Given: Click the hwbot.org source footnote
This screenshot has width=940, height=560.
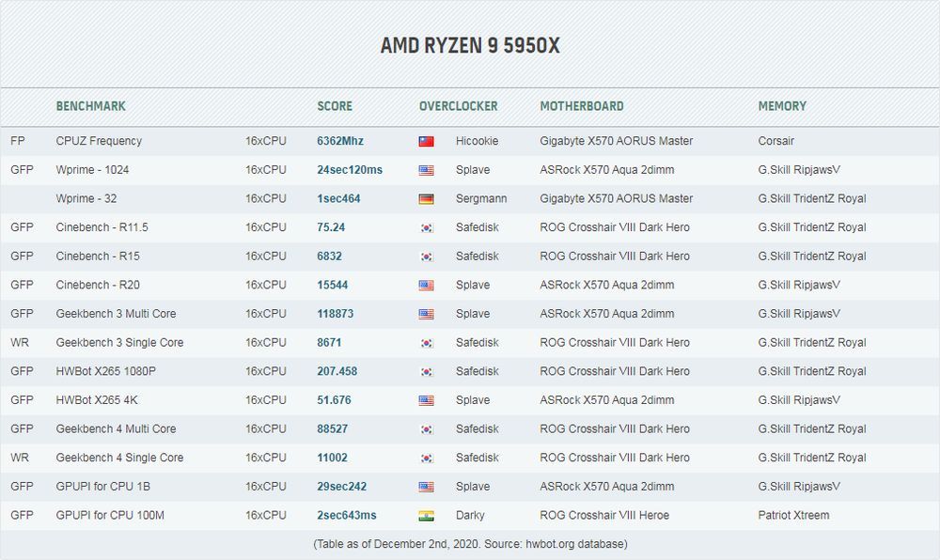Looking at the screenshot, I should tap(470, 544).
